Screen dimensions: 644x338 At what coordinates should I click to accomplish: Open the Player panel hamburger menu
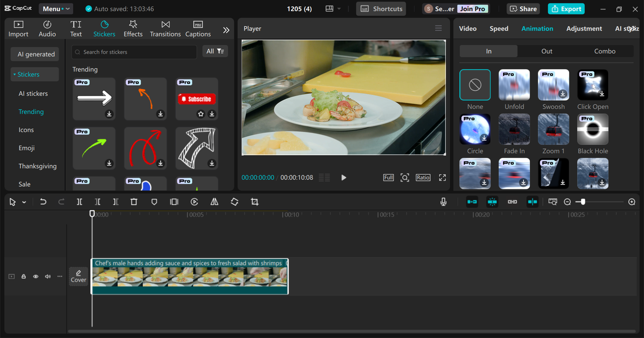(x=439, y=29)
